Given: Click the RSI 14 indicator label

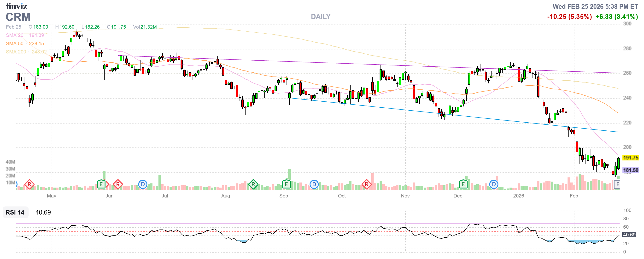Looking at the screenshot, I should coord(15,212).
